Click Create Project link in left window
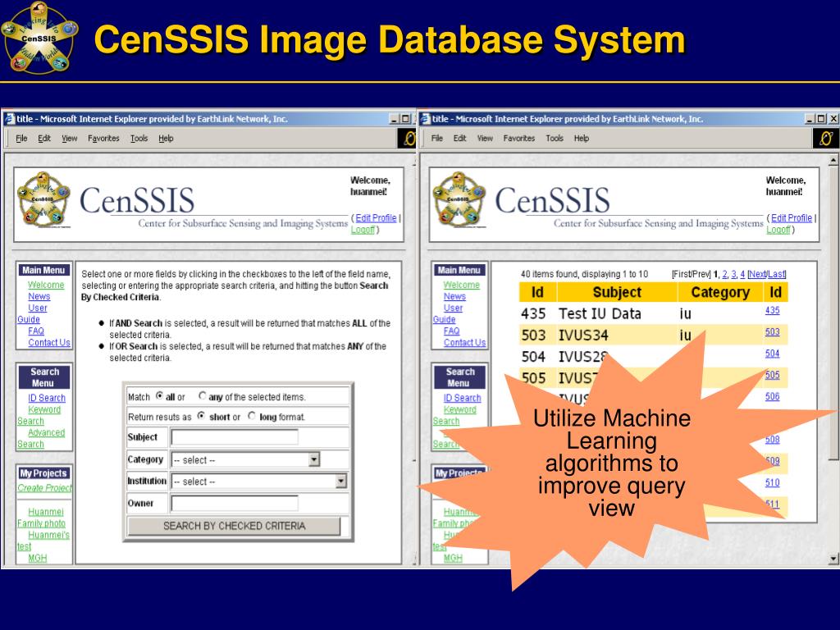 [44, 488]
